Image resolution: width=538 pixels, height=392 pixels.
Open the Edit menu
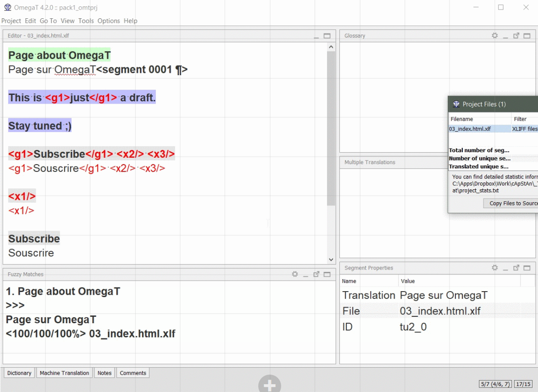30,21
